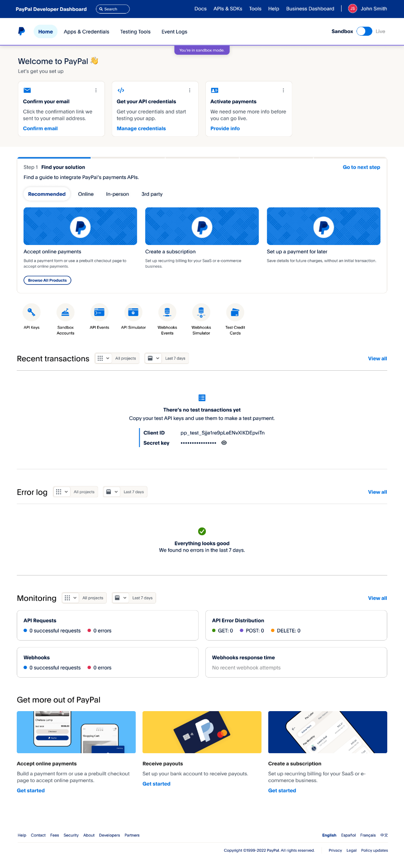Click the Manage credentials link
404x868 pixels.
pos(141,128)
